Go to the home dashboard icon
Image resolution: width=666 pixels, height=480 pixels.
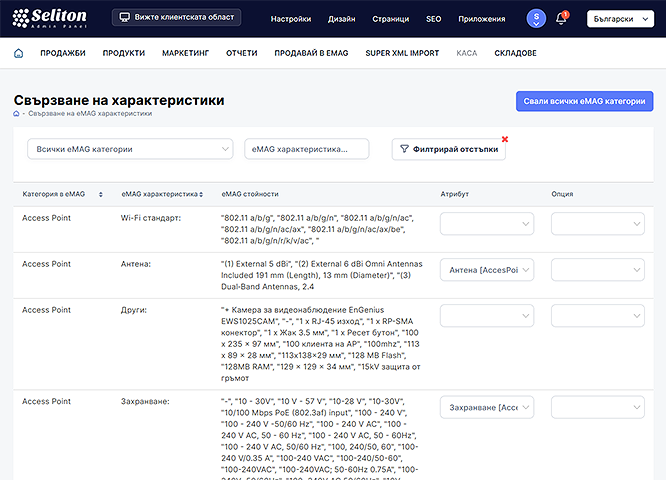click(18, 53)
